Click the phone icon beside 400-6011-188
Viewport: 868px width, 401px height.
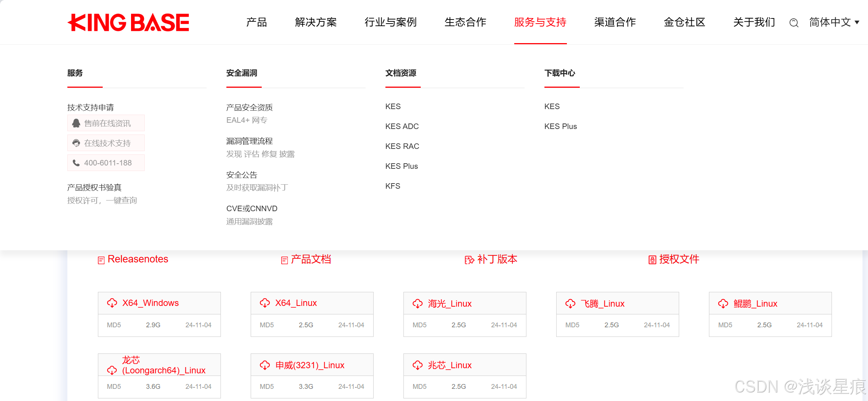[x=76, y=163]
